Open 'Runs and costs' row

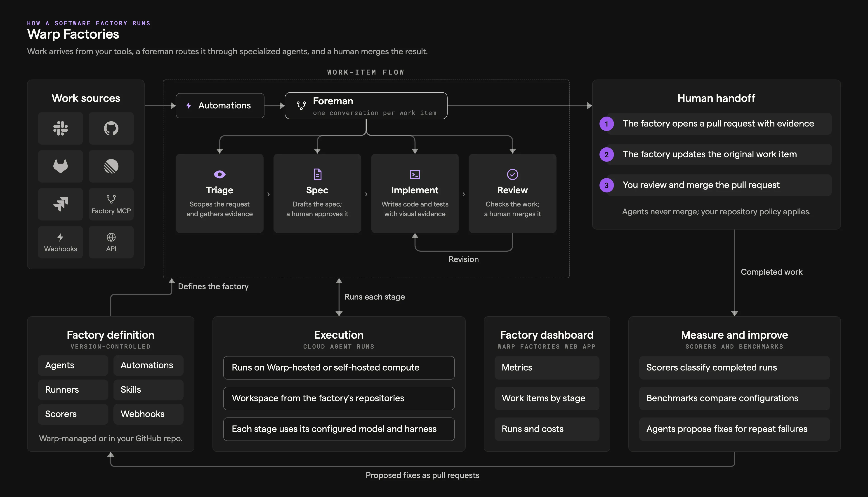click(x=547, y=429)
